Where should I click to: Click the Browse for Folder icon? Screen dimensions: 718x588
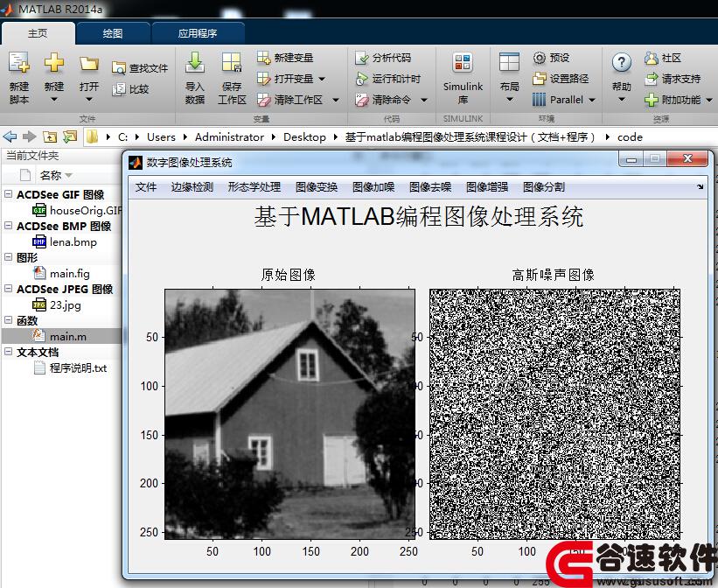70,136
